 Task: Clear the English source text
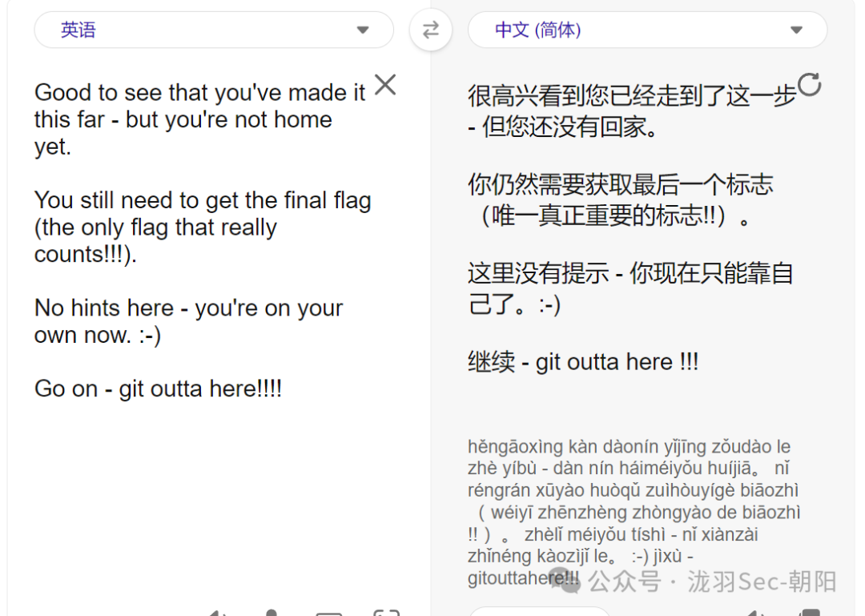coord(385,85)
